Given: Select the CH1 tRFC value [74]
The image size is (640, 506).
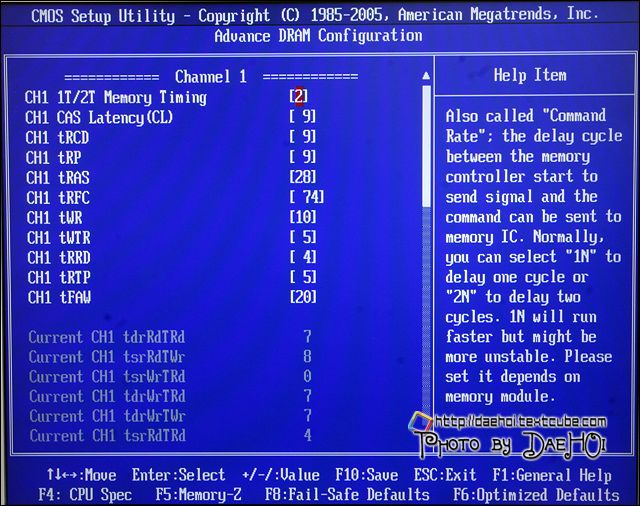Looking at the screenshot, I should point(307,197).
